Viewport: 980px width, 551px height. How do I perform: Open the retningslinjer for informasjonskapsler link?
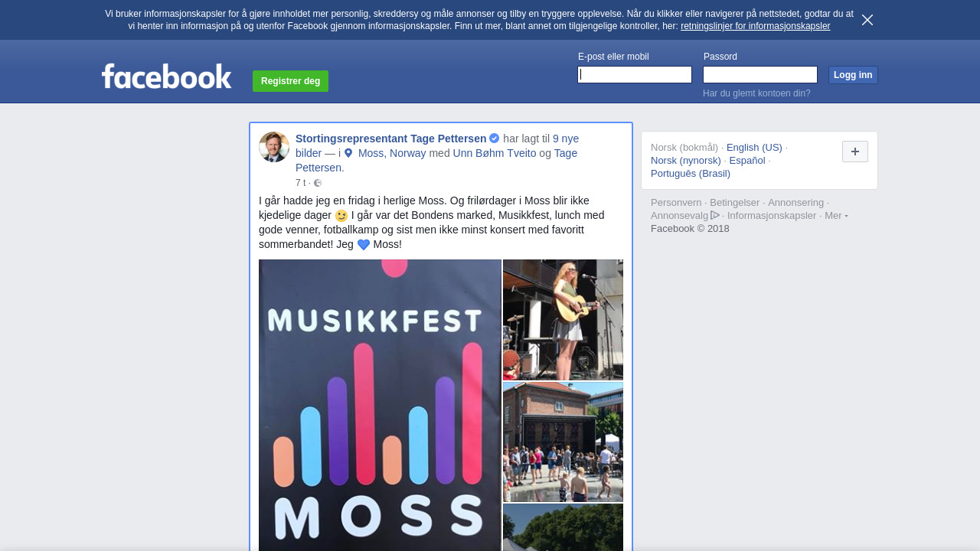pos(755,26)
